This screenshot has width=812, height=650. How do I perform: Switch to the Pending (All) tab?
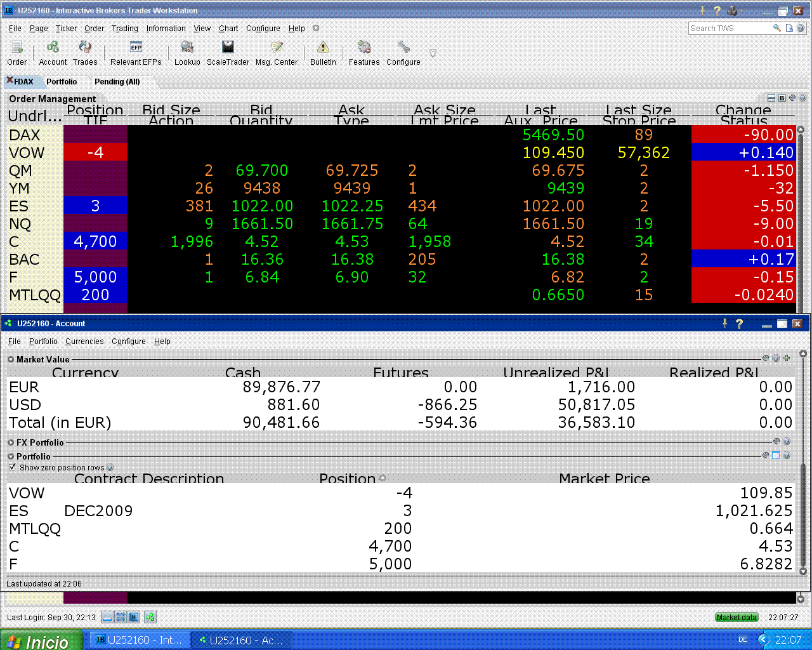(117, 82)
